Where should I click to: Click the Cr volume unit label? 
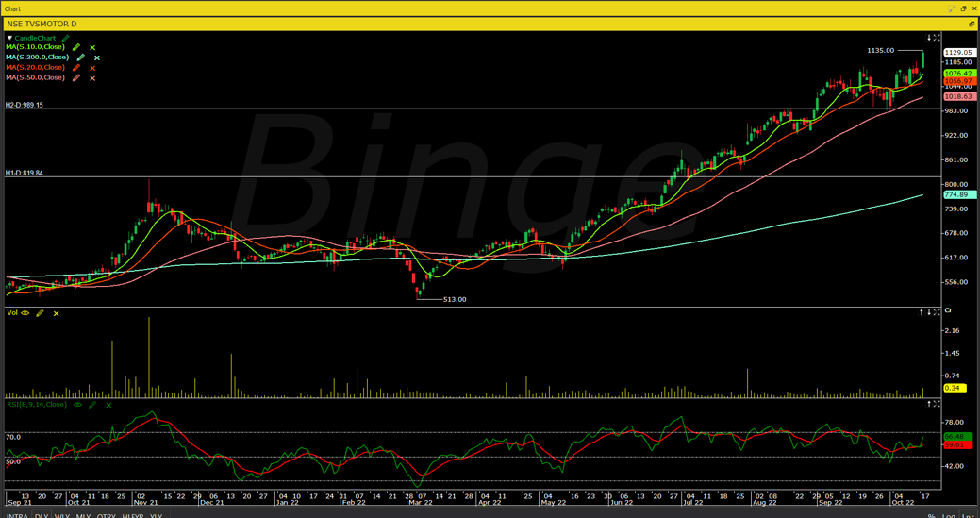(x=948, y=310)
